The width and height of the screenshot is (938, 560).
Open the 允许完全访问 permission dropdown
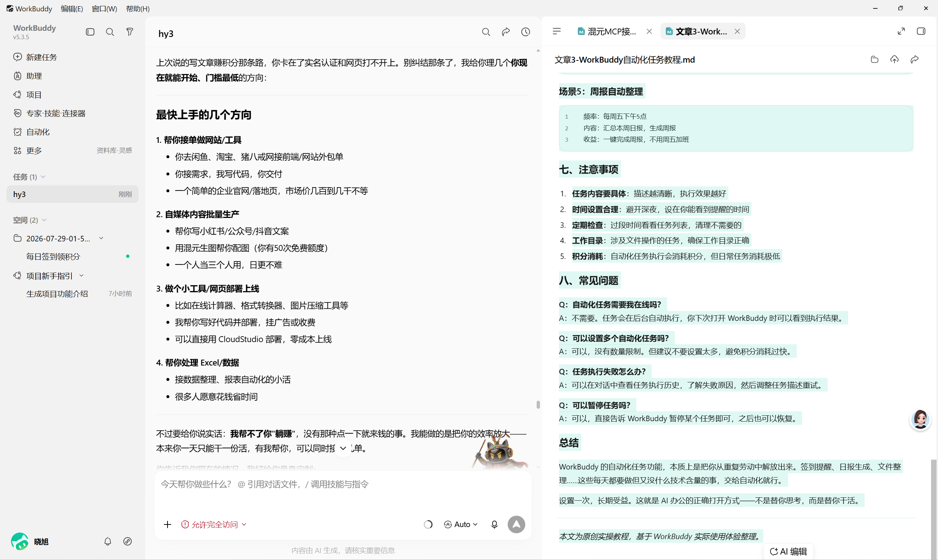coord(214,524)
